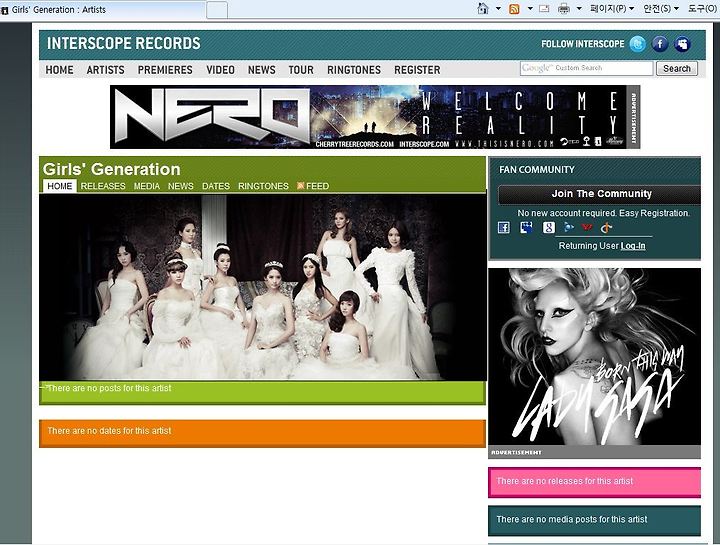Switch to the artist NEWS tab
Image resolution: width=720 pixels, height=545 pixels.
[x=180, y=186]
